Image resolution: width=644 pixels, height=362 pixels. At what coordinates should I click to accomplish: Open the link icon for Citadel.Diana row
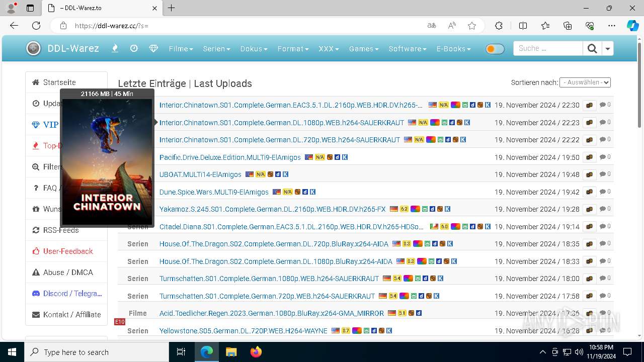589,227
